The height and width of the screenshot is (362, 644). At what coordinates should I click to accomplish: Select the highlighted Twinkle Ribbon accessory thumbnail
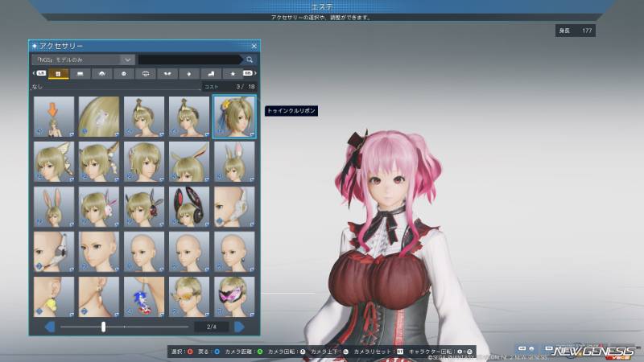234,117
